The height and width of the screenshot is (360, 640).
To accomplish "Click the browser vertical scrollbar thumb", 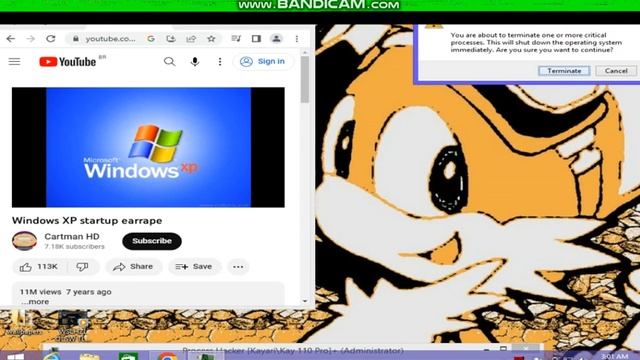I will coord(305,80).
